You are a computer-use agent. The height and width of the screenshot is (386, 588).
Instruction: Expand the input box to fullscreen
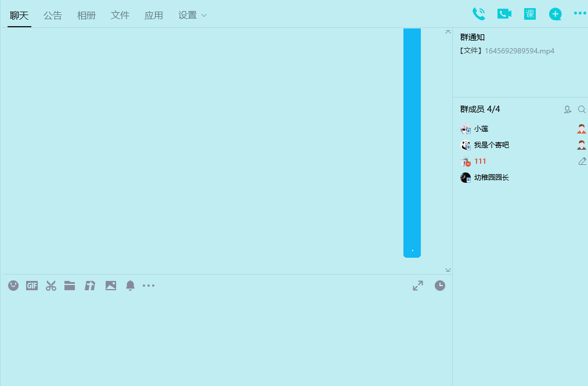[x=418, y=286]
